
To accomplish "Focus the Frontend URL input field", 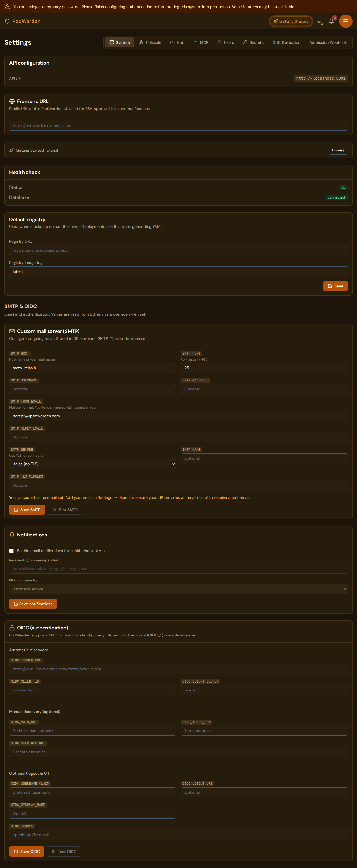I will (x=178, y=126).
